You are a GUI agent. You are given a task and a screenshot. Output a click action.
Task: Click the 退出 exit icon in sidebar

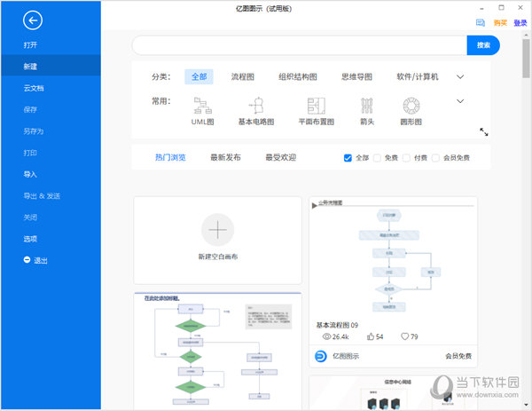click(x=27, y=260)
